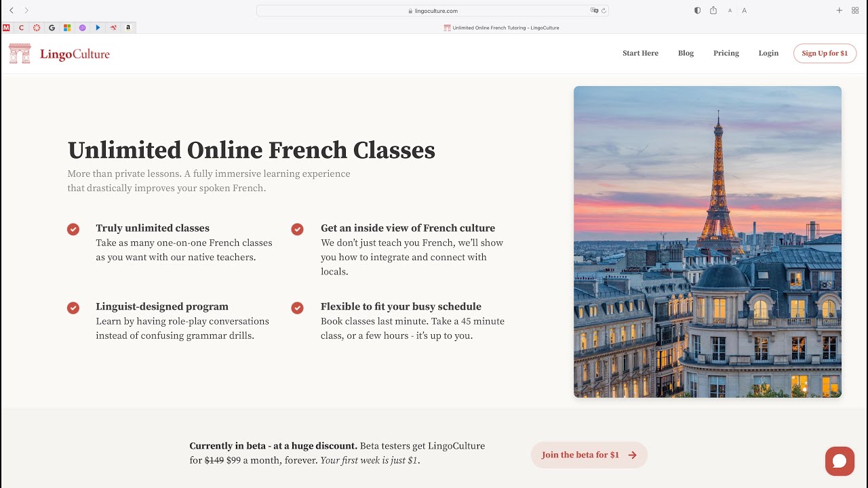Click the checkmark beside Truly unlimited classes
Screen dimensions: 868x488
(x=73, y=229)
